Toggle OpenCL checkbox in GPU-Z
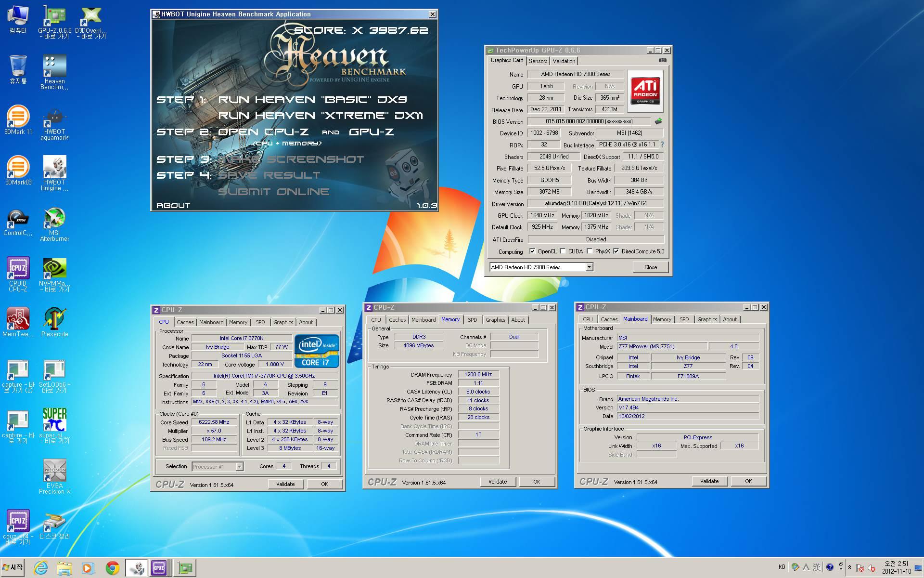Image resolution: width=924 pixels, height=578 pixels. [532, 251]
